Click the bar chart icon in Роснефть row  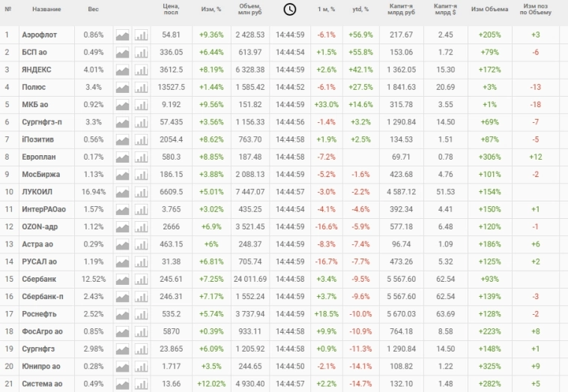click(141, 314)
